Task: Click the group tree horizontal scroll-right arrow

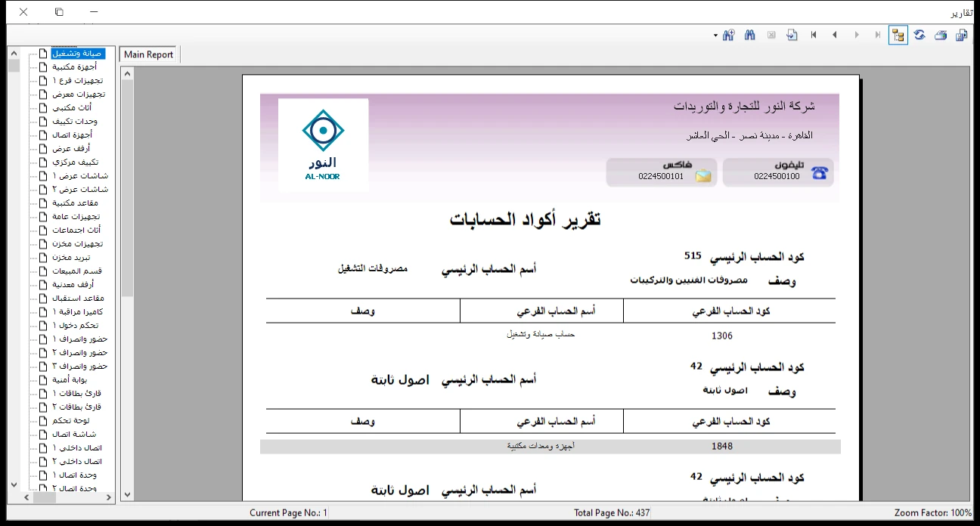Action: [109, 497]
